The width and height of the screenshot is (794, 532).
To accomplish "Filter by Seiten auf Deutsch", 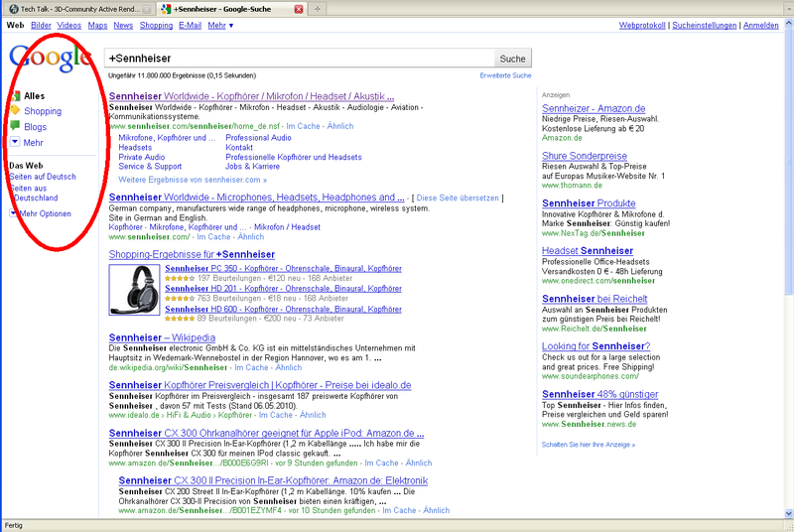I will click(x=43, y=177).
